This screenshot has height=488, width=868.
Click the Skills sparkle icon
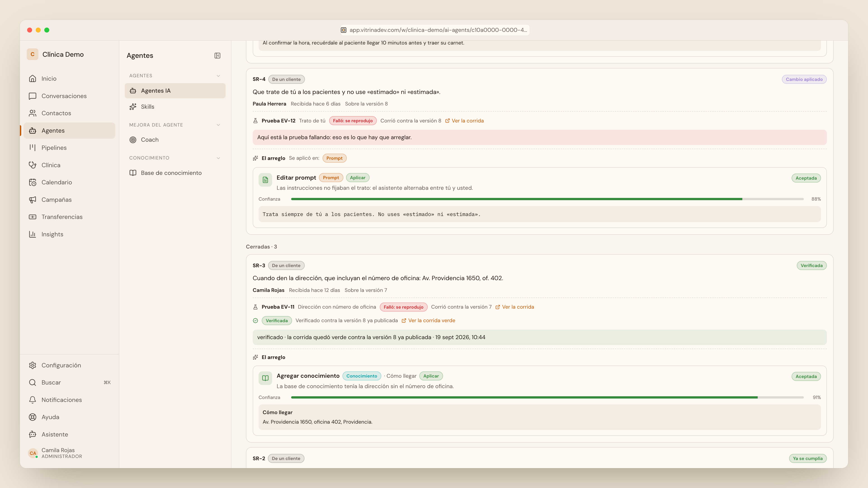[x=133, y=107]
